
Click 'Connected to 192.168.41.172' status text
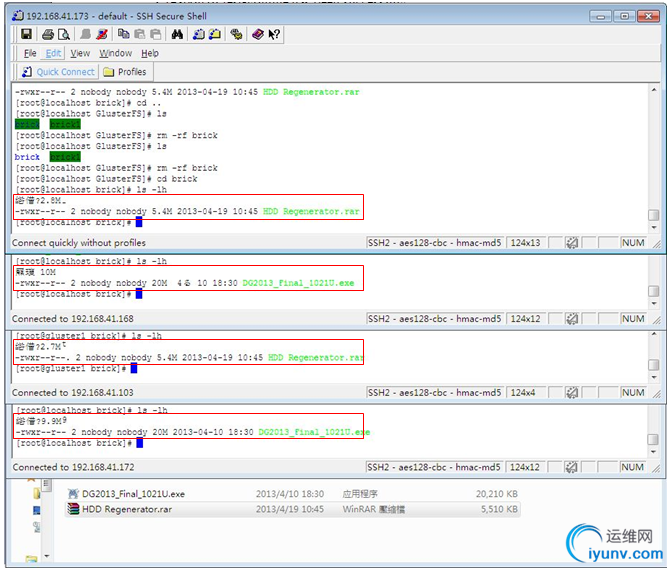[x=73, y=468]
